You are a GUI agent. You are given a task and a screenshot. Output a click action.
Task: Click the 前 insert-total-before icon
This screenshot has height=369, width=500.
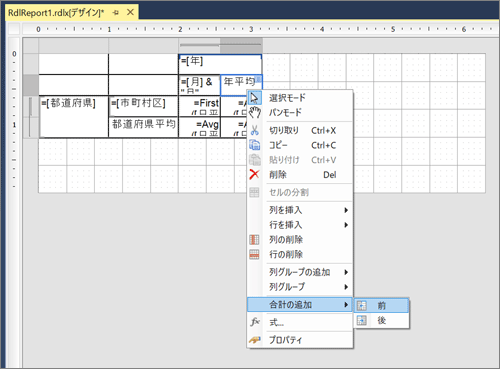362,305
